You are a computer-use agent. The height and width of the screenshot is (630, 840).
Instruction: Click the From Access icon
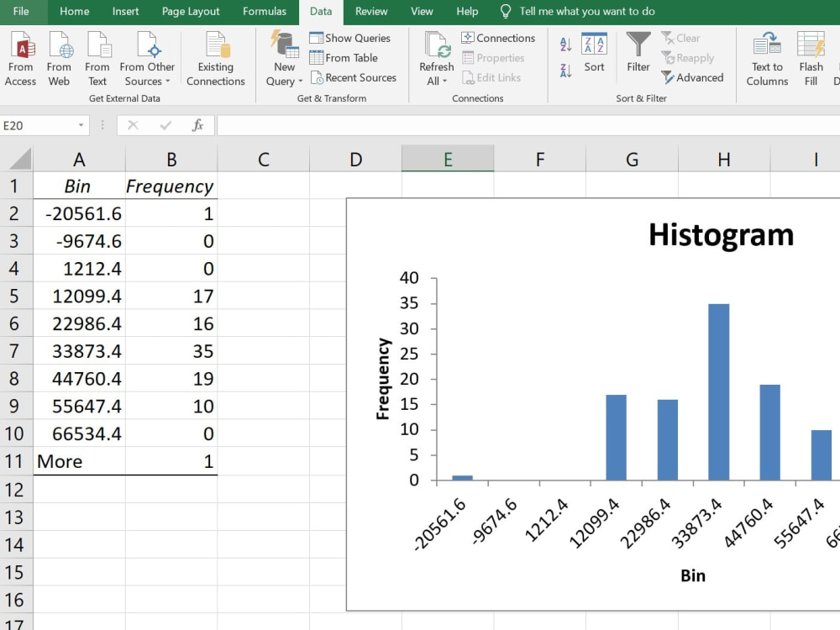point(20,59)
